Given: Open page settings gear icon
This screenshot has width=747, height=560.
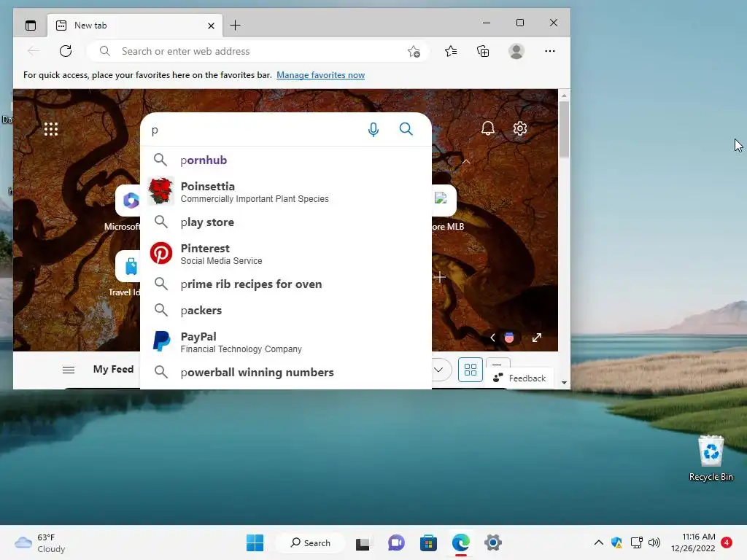Looking at the screenshot, I should click(519, 128).
